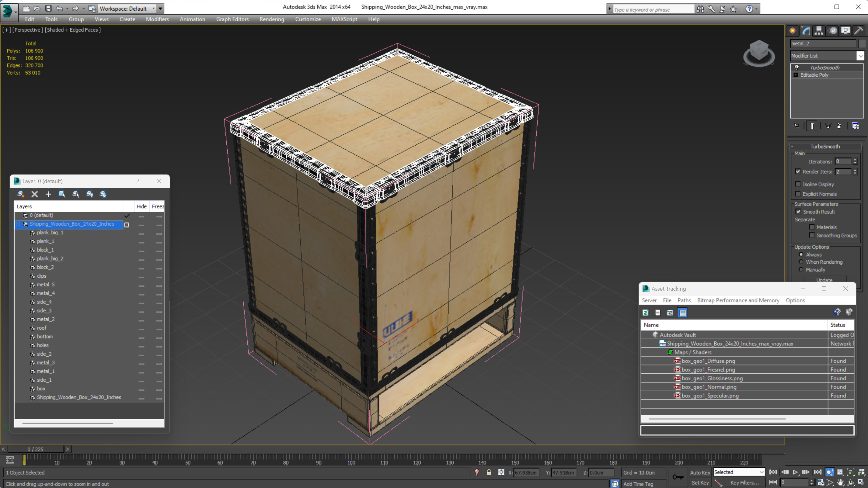Open Configure Modifier Sets icon
The width and height of the screenshot is (868, 488).
click(x=855, y=126)
